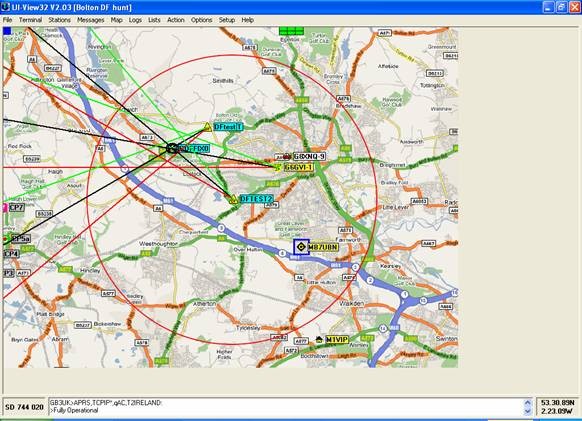Viewport: 582px width, 421px height.
Task: Click the message pane scroll-down arrow
Action: point(527,411)
